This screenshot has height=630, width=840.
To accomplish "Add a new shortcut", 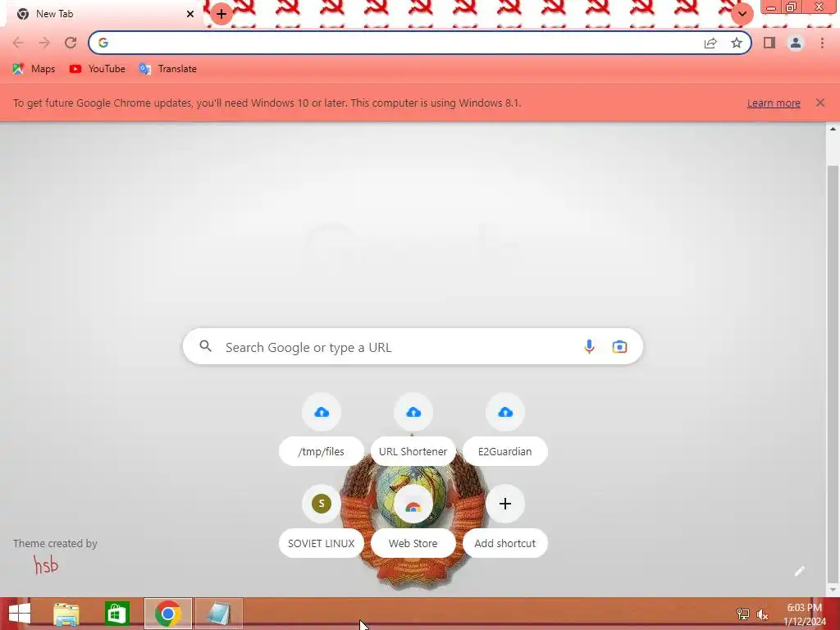I will (x=504, y=521).
